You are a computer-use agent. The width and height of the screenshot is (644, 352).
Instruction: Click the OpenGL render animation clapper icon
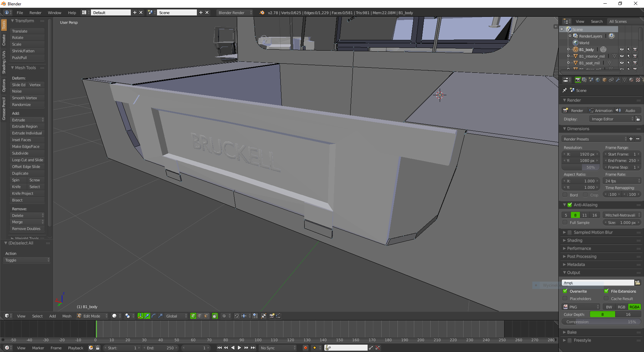[x=278, y=316]
